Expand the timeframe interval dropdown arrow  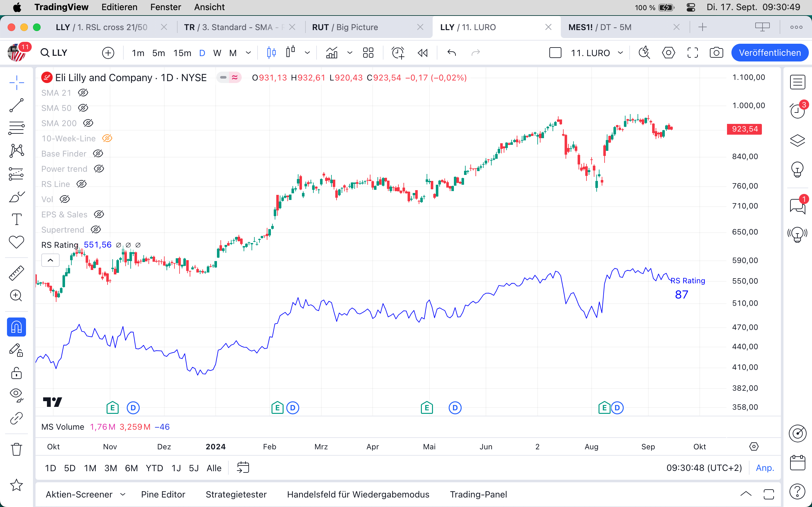point(248,53)
